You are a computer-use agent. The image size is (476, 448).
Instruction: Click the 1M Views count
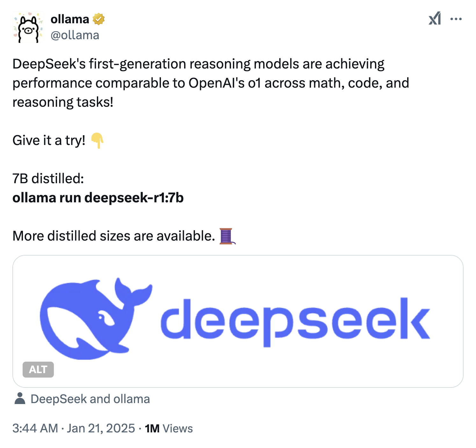(169, 429)
